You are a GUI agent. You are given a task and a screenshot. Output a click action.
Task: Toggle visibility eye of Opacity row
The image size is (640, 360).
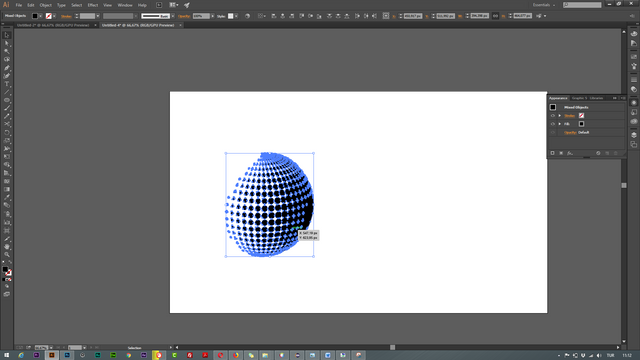[553, 133]
